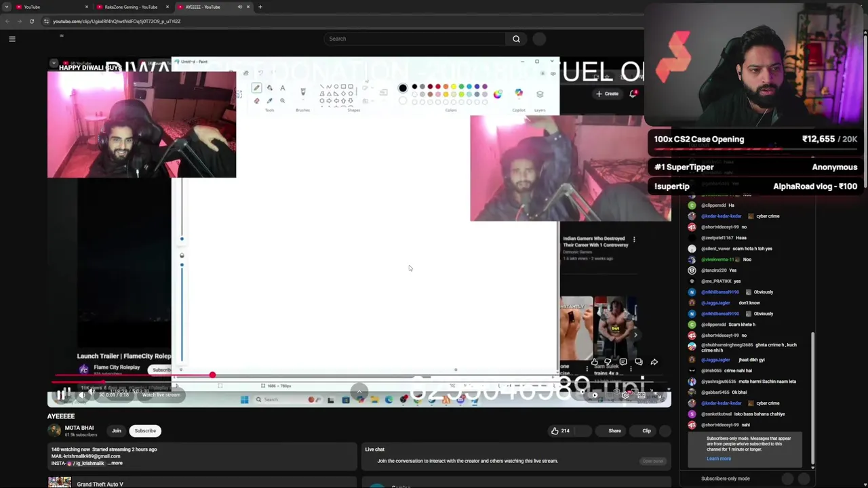The width and height of the screenshot is (868, 488).
Task: Choose the black Color 1 swatch
Action: click(x=403, y=87)
